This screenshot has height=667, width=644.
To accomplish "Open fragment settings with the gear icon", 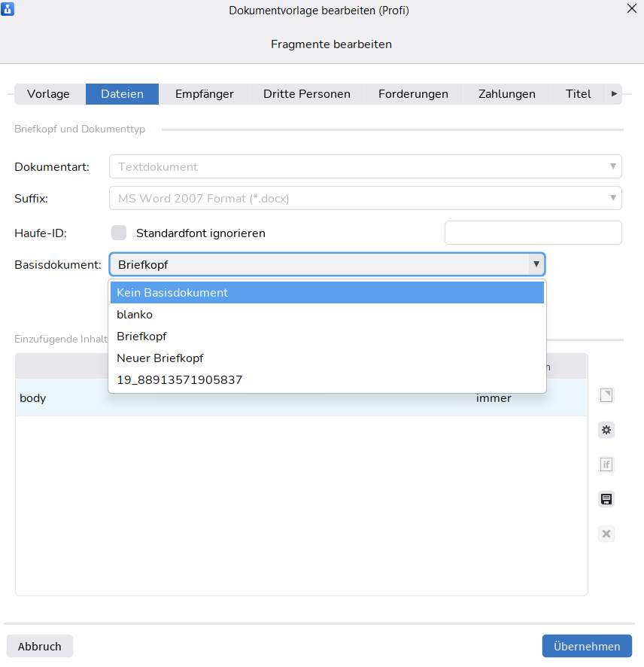I will 606,430.
